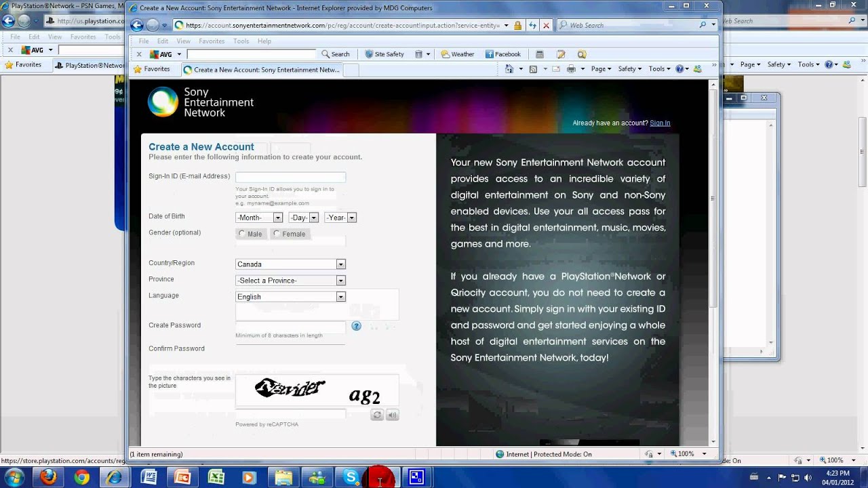Image resolution: width=868 pixels, height=488 pixels.
Task: Open the View menu
Action: pyautogui.click(x=184, y=41)
